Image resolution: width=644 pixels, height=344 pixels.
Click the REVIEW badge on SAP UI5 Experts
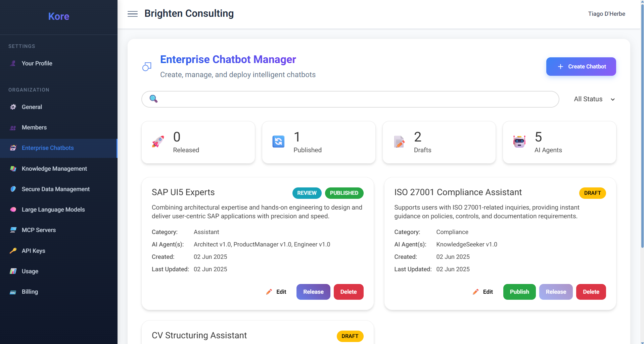click(307, 193)
